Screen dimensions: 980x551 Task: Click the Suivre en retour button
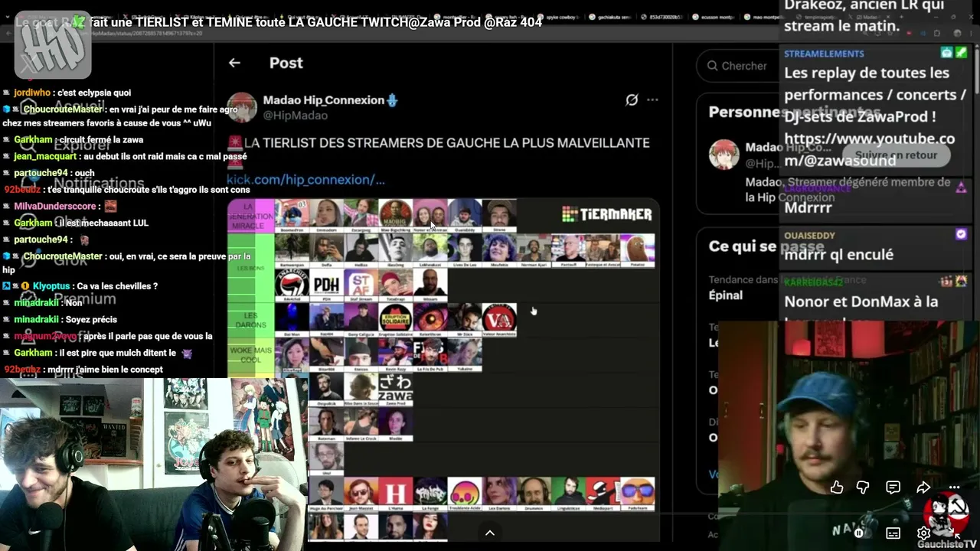click(x=896, y=155)
